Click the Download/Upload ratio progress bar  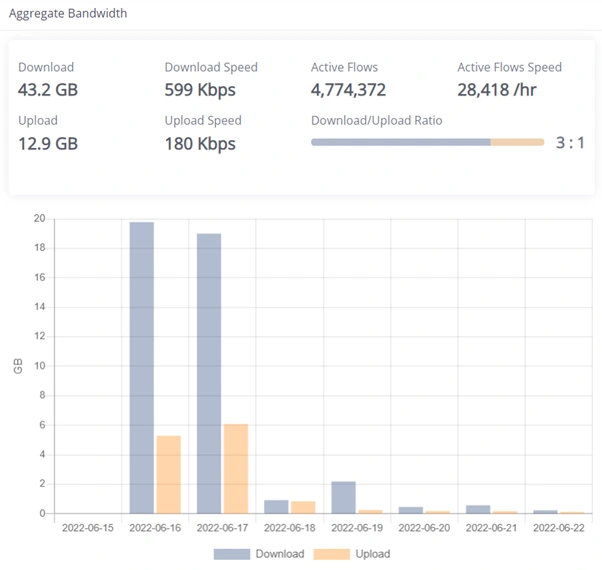point(428,142)
